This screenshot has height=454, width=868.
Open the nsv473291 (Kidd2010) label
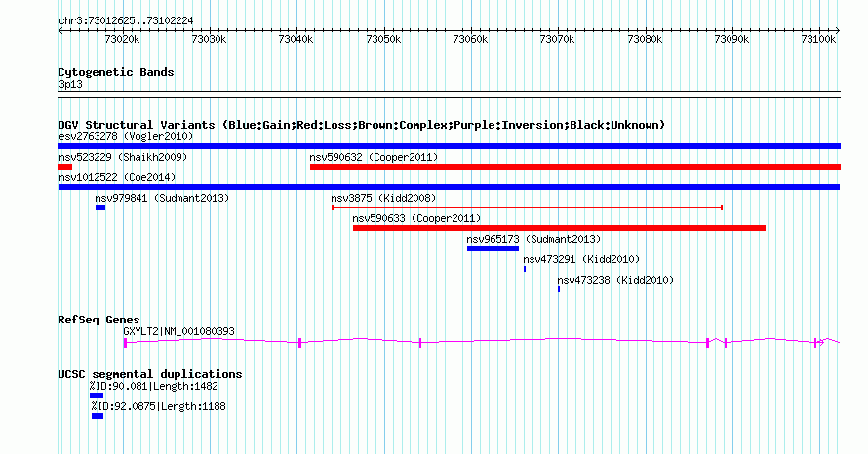[581, 259]
